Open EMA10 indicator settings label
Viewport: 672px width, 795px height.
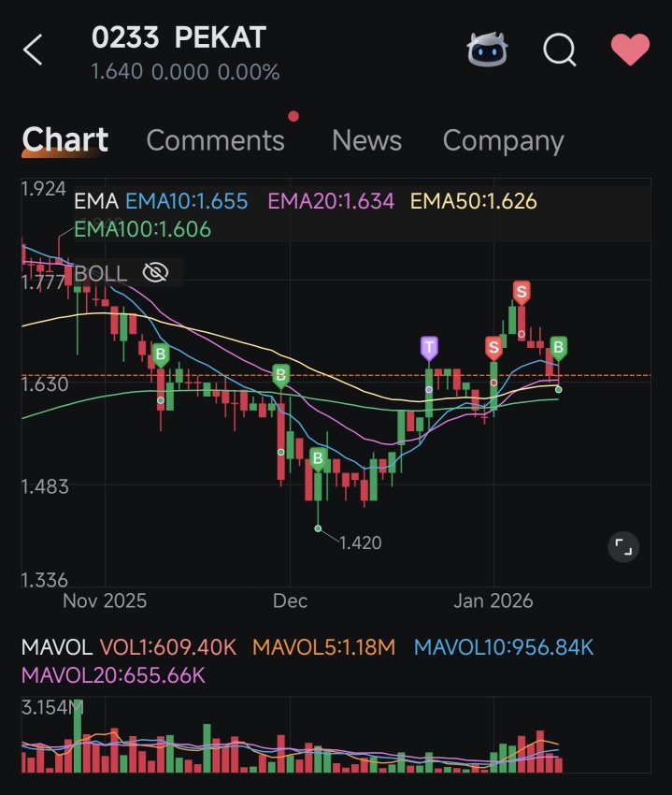(187, 201)
